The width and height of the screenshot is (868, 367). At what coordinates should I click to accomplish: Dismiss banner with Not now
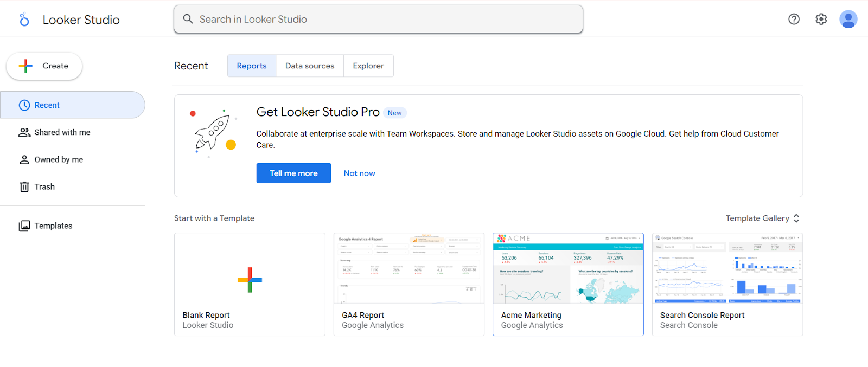[359, 173]
